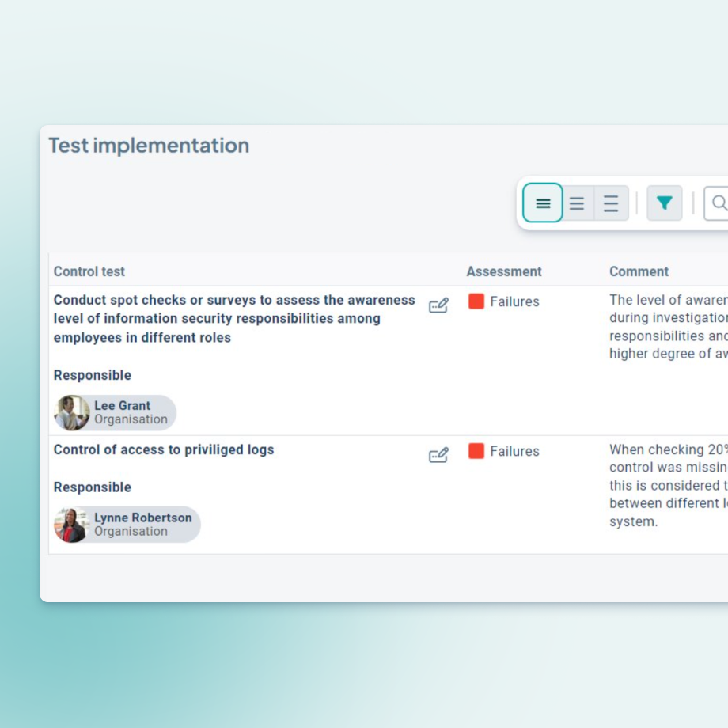Edit the privileged logs control test
The width and height of the screenshot is (728, 728).
(x=438, y=455)
